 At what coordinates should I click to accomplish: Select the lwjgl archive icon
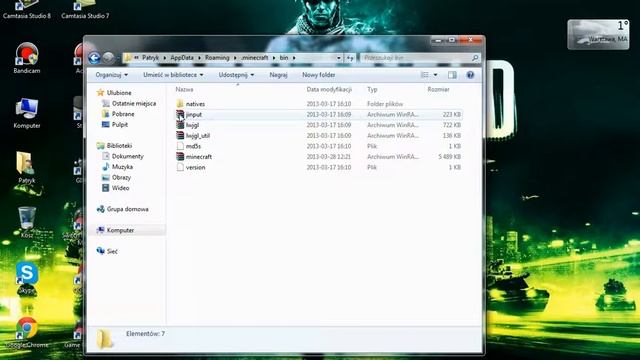click(180, 125)
